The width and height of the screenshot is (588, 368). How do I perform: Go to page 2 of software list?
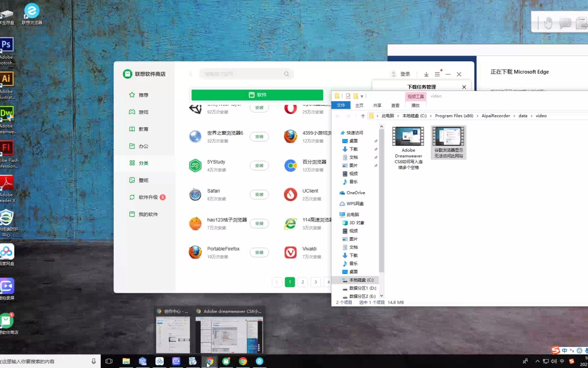click(x=303, y=282)
